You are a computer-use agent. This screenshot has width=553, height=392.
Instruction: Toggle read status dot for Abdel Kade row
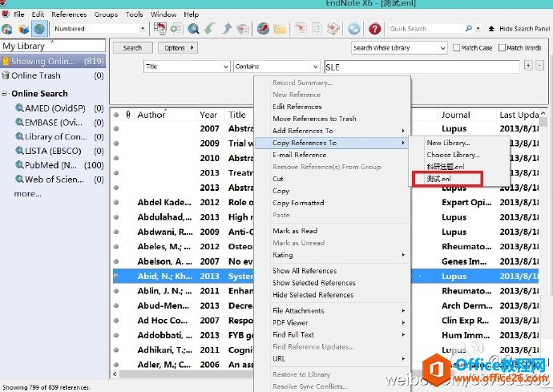click(x=116, y=202)
